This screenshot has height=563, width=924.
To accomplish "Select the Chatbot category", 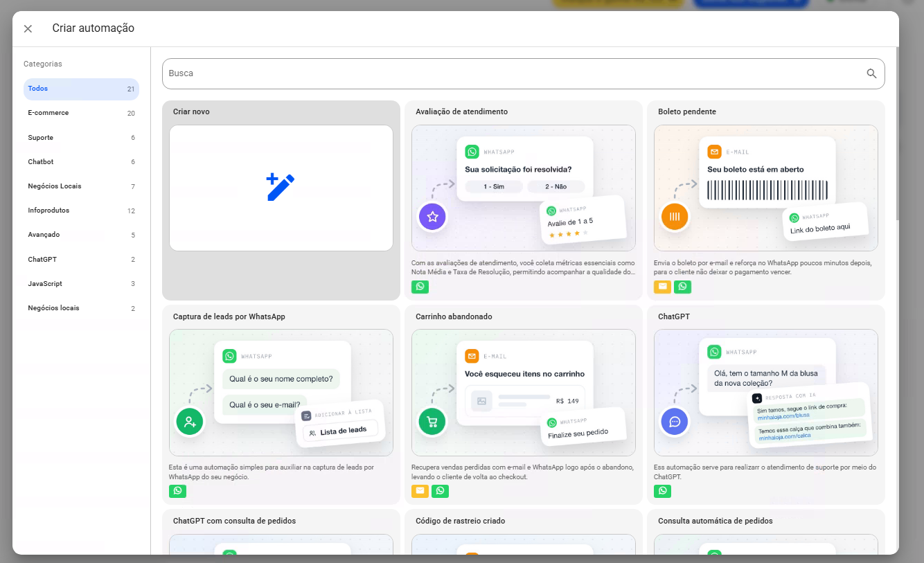I will point(81,162).
